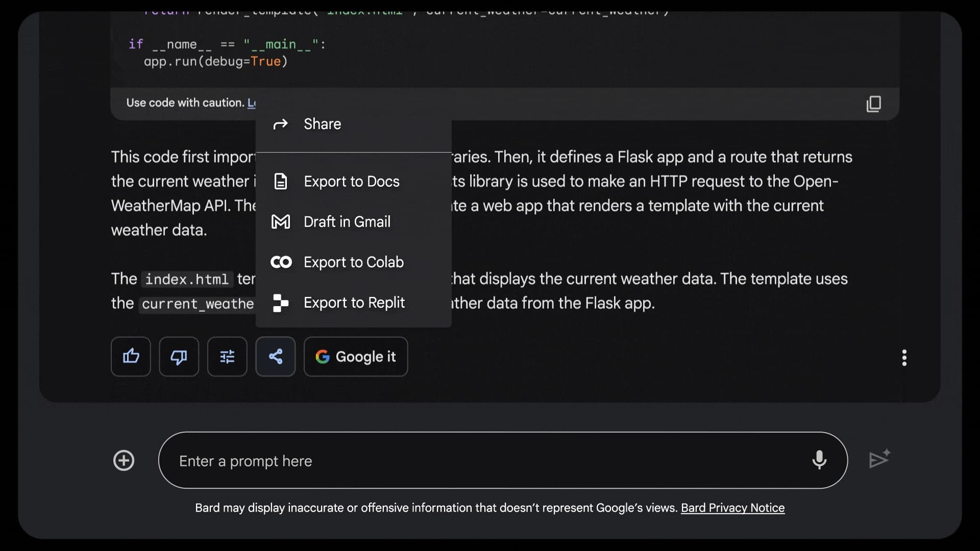Viewport: 980px width, 551px height.
Task: Open the Bard Privacy Notice link
Action: tap(732, 508)
